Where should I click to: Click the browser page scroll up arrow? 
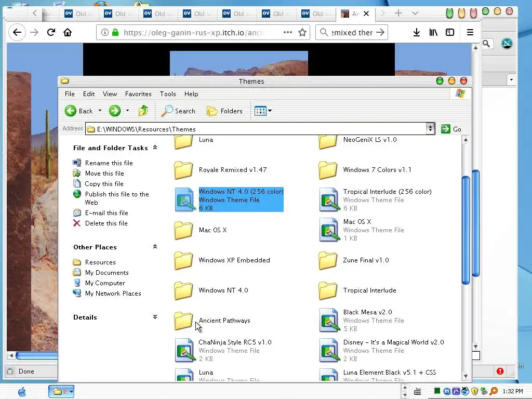pyautogui.click(x=475, y=48)
